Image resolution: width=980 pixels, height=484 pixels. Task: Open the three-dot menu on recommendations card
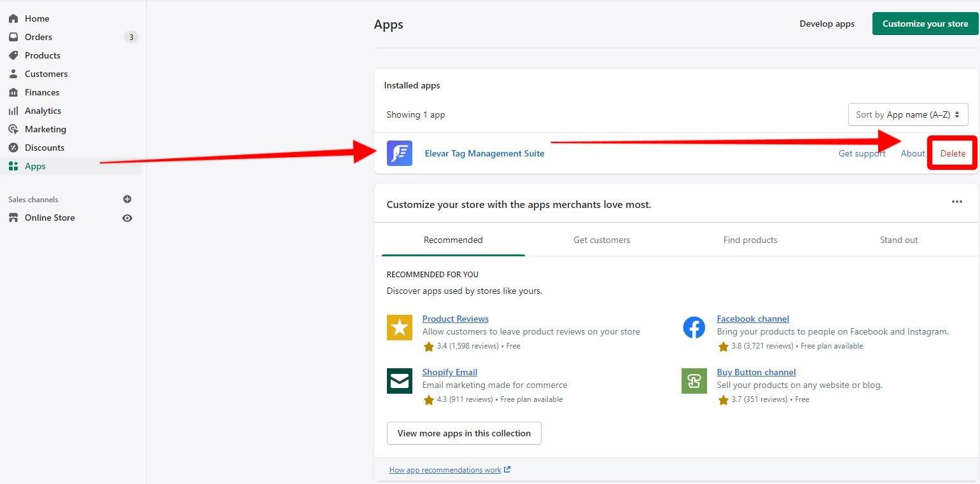click(x=957, y=202)
